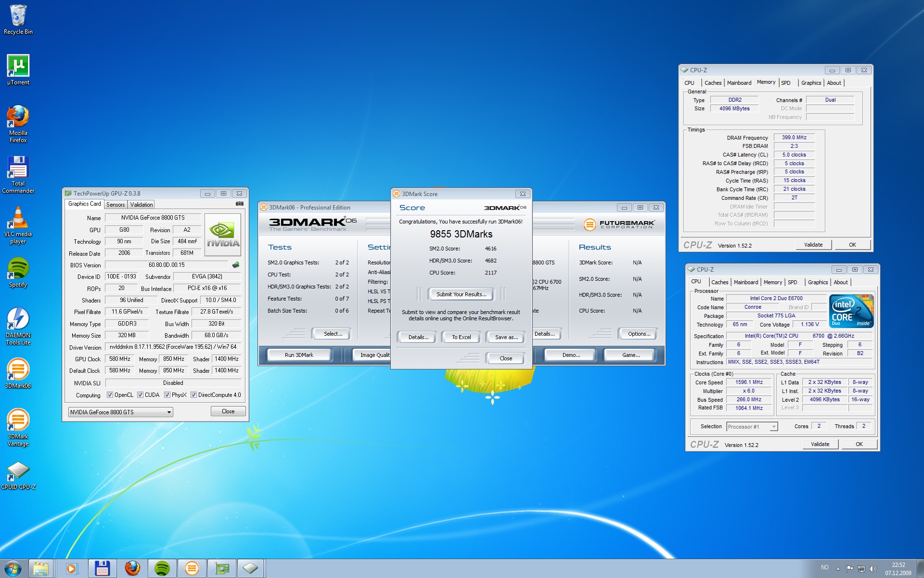Open Mainboard tab in lower CPU-Z window
Screen dimensions: 924x578
746,282
